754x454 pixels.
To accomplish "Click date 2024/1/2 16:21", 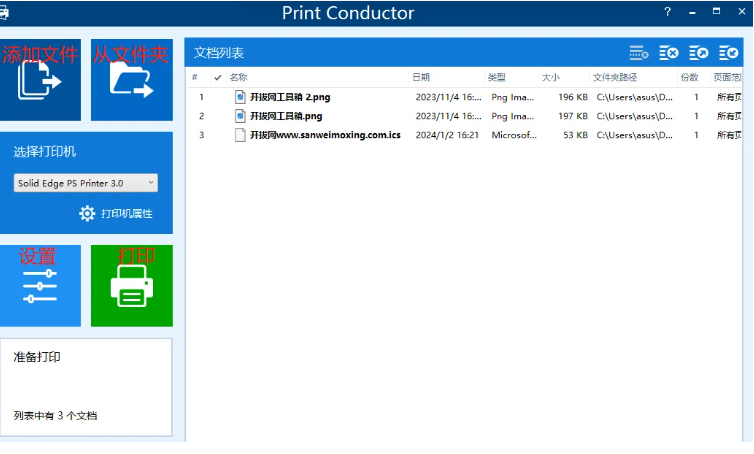I will pos(447,135).
